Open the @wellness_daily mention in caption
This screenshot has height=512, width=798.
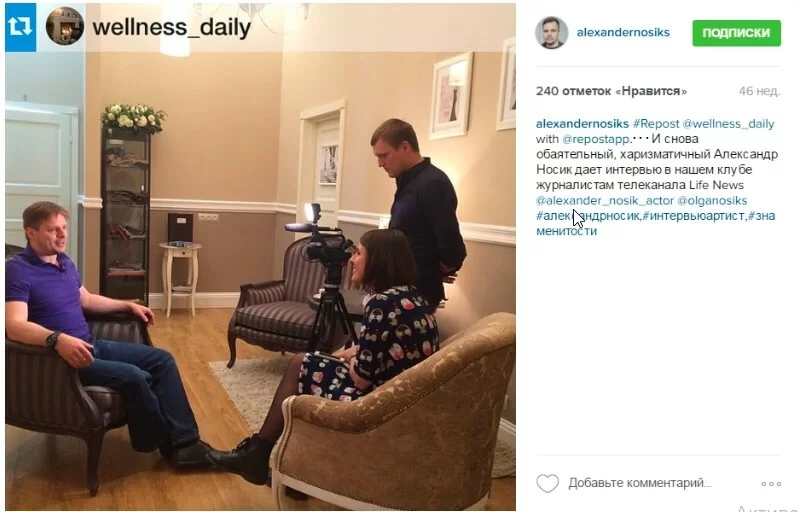click(x=728, y=124)
